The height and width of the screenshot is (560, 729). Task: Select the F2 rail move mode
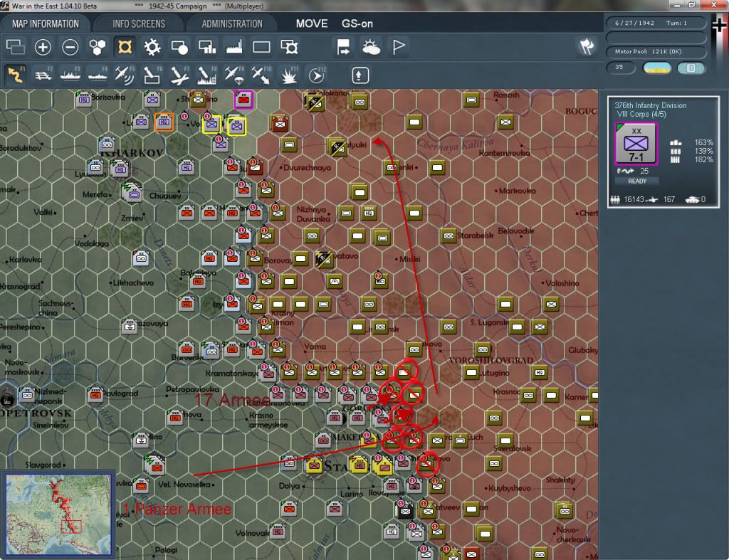pyautogui.click(x=43, y=75)
